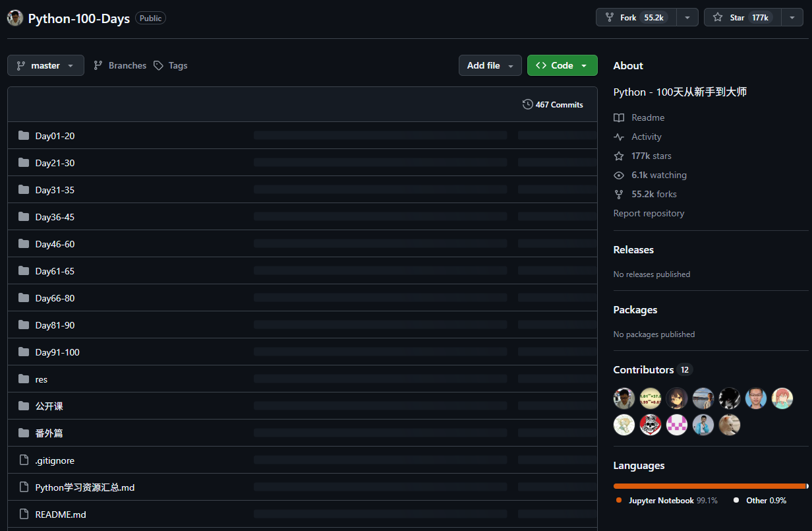Click the Report repository link
The image size is (812, 531).
649,213
